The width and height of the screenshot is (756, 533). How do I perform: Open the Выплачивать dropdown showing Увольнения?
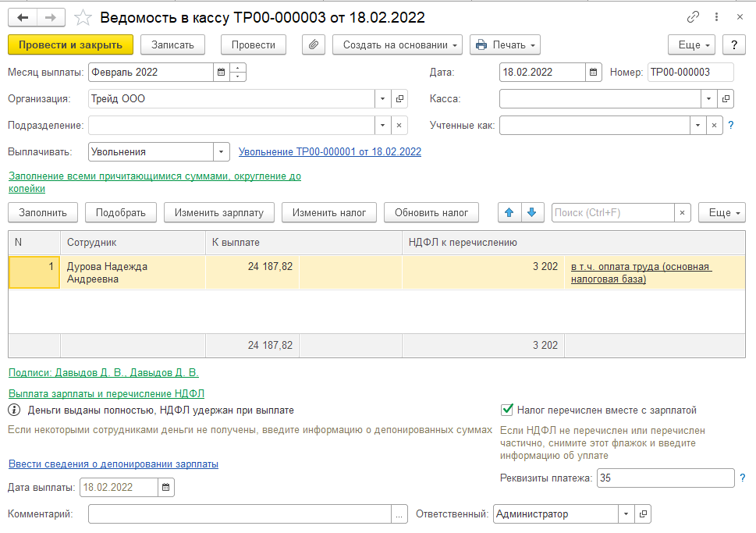click(222, 152)
